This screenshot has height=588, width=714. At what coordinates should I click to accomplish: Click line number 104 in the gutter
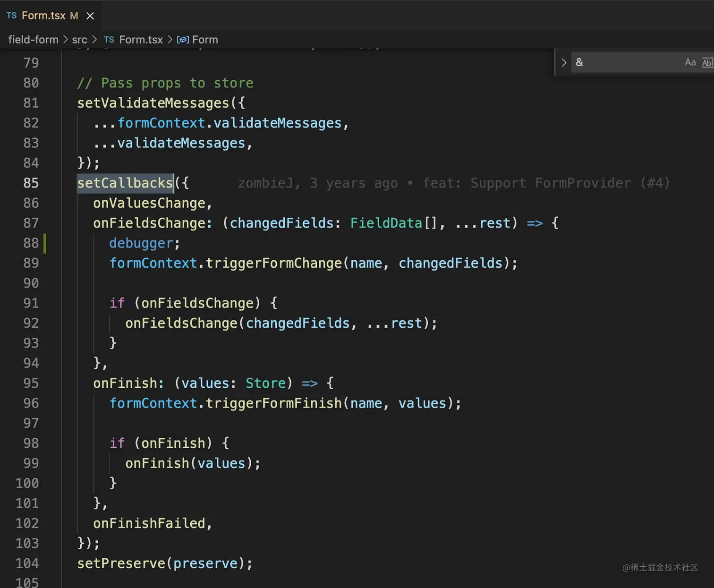(x=27, y=563)
